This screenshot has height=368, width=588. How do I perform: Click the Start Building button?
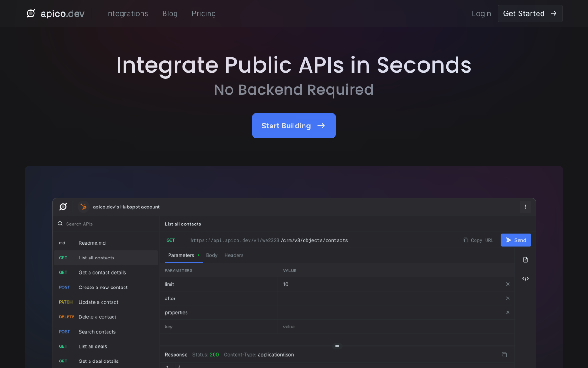pyautogui.click(x=294, y=126)
